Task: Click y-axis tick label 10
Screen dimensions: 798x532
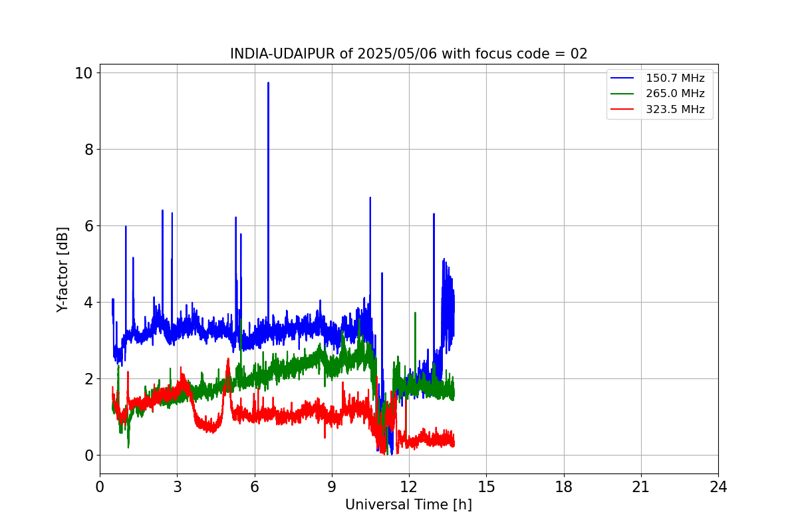Action: click(84, 72)
